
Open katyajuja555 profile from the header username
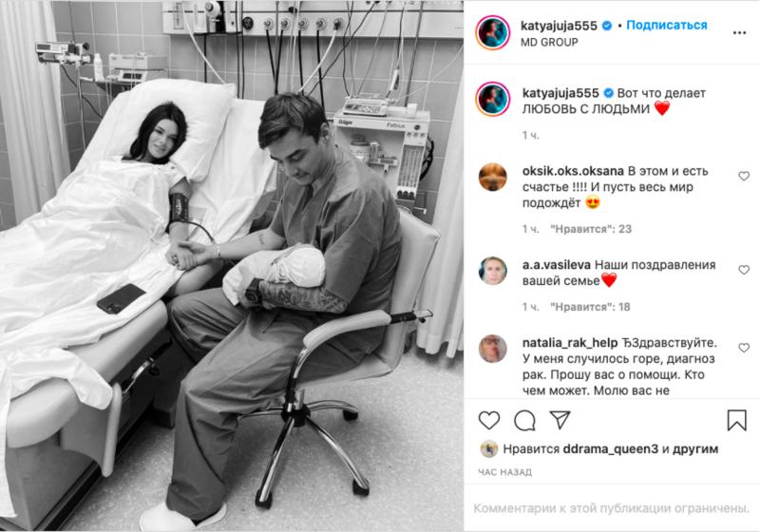[559, 26]
